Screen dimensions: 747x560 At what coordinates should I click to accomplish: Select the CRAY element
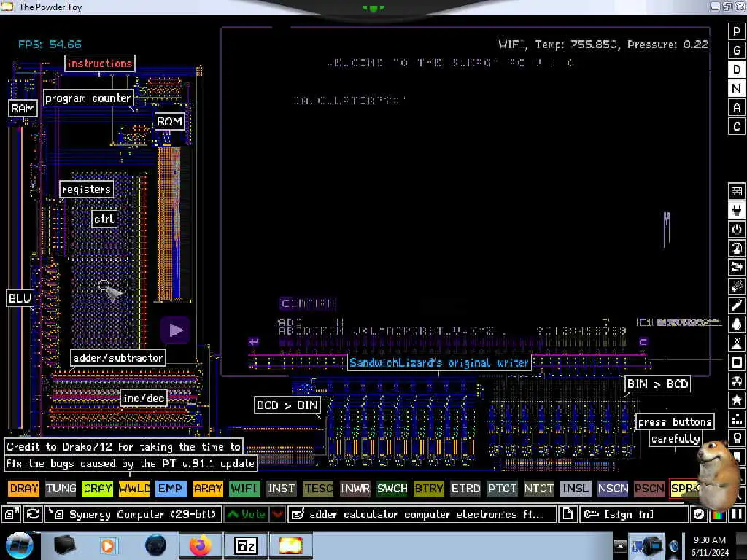97,489
